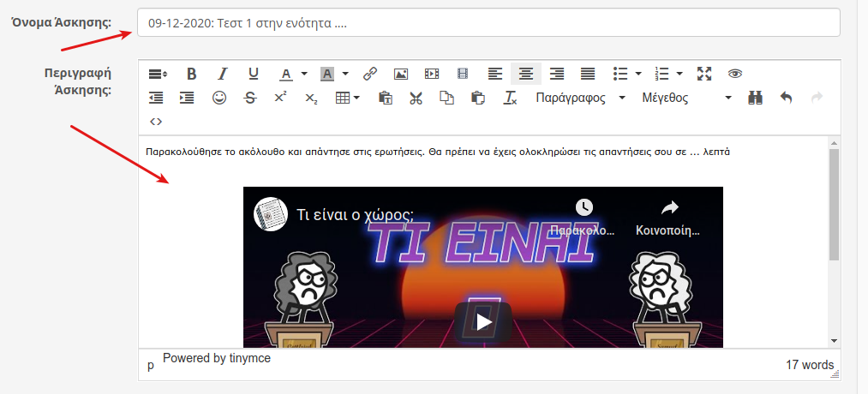Justify the text
This screenshot has width=868, height=394.
(588, 74)
